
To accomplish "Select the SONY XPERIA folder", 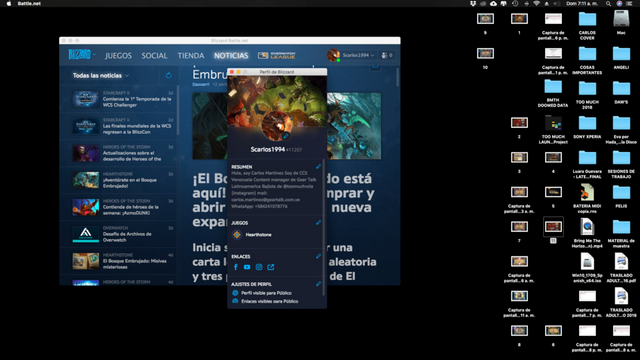I will point(587,123).
